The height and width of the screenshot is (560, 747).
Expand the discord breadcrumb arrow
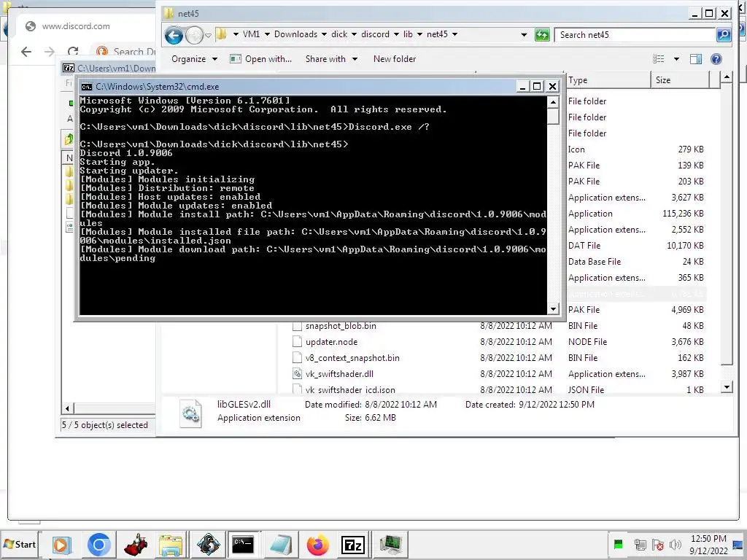point(396,34)
